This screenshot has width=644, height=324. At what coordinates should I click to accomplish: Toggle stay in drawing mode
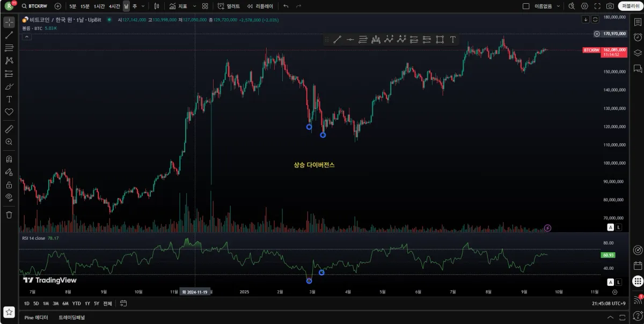pyautogui.click(x=9, y=172)
